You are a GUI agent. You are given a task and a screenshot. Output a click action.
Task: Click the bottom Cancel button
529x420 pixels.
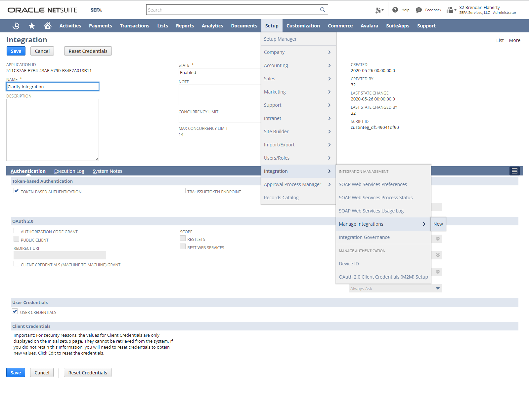click(x=42, y=373)
